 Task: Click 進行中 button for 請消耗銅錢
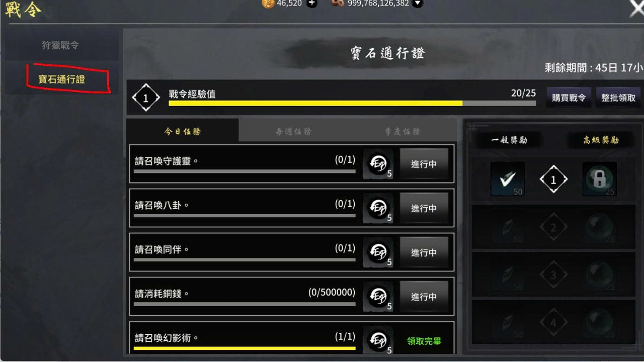(424, 297)
